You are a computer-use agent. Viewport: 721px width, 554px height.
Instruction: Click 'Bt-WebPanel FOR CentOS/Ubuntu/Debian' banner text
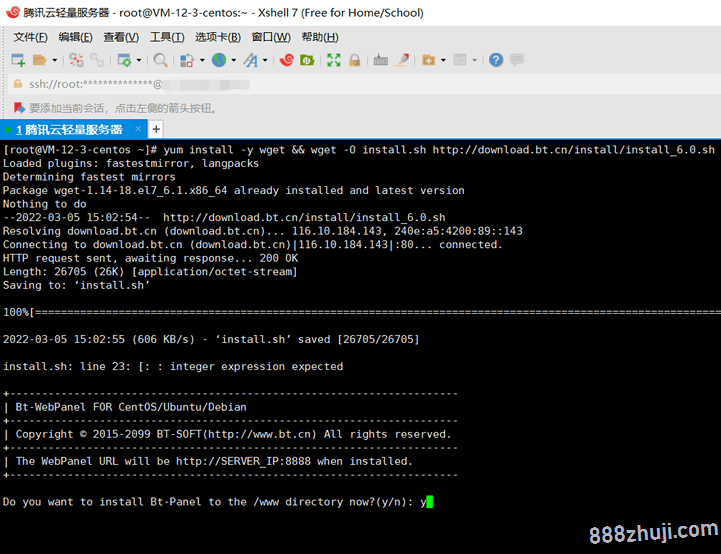click(x=131, y=407)
